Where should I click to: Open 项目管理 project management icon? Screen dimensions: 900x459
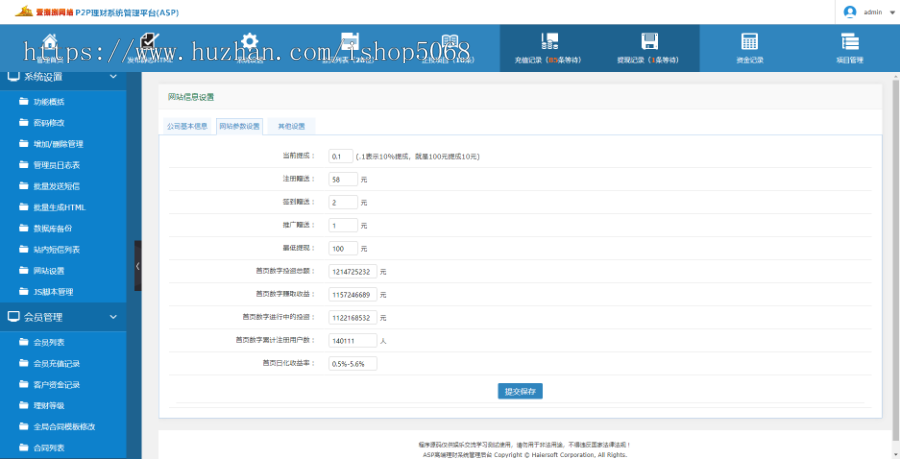tap(849, 42)
